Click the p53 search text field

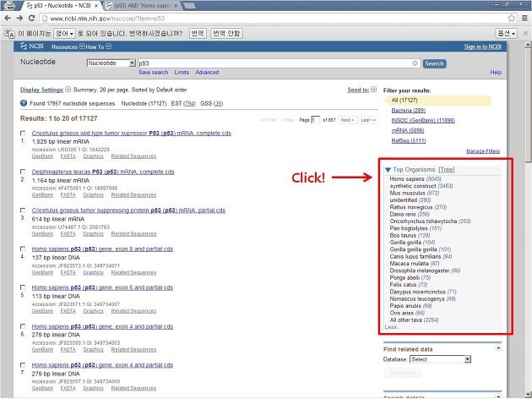click(x=279, y=63)
